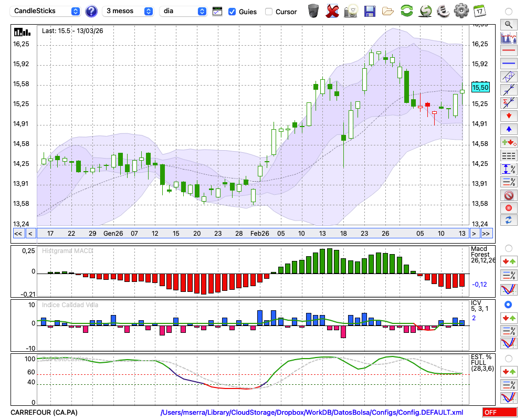Open the 3 mesos period dropdown

129,11
